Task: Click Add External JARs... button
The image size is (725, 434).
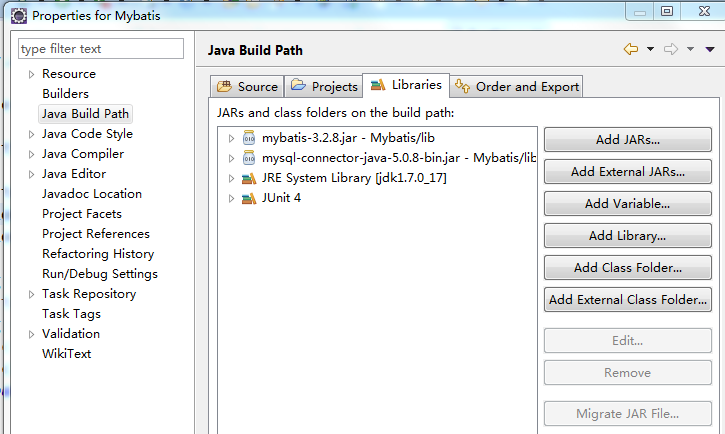Action: 627,171
